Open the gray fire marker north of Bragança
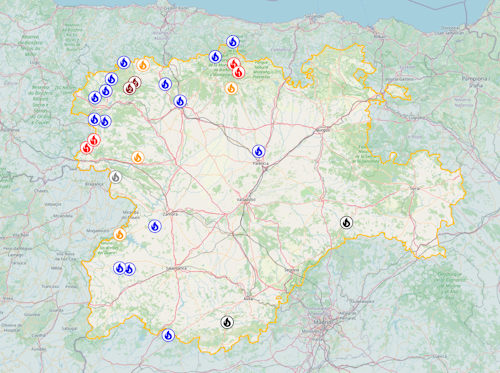The width and height of the screenshot is (500, 373). point(115,177)
